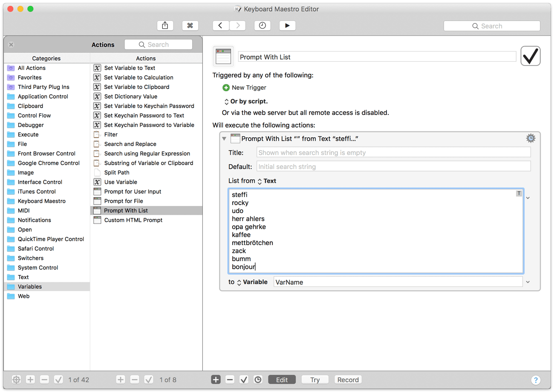Click Substring of Variable or Clipboard icon
The width and height of the screenshot is (554, 392).
(97, 163)
